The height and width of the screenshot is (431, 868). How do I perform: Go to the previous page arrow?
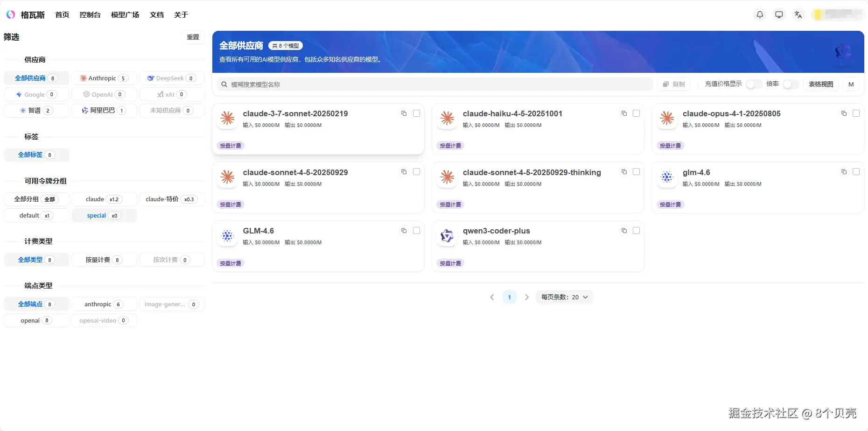(492, 297)
